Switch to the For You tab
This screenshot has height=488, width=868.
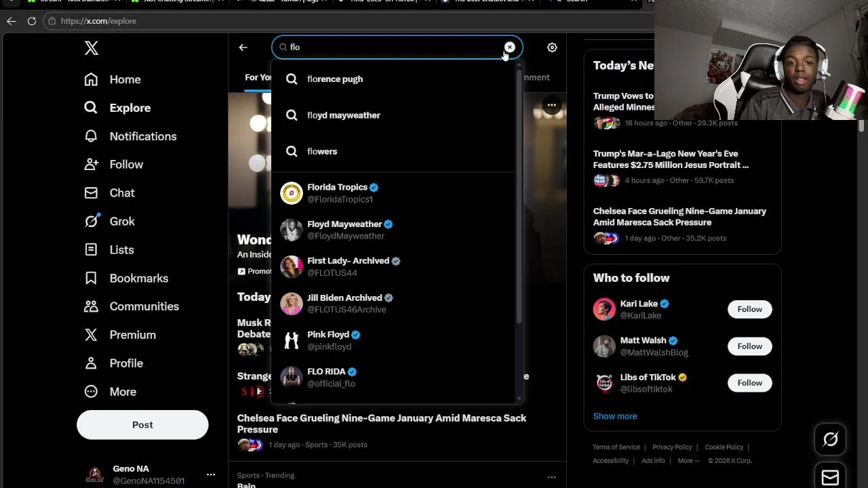point(258,77)
